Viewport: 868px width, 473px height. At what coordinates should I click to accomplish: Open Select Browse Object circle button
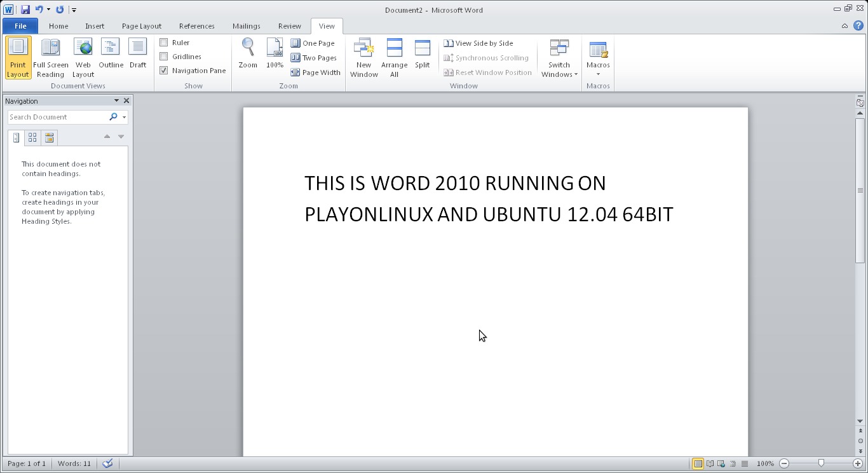click(860, 440)
